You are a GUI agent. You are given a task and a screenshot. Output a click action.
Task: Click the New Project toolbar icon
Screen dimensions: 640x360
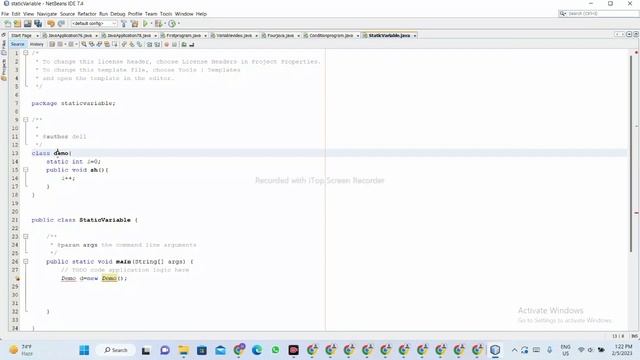pyautogui.click(x=17, y=24)
